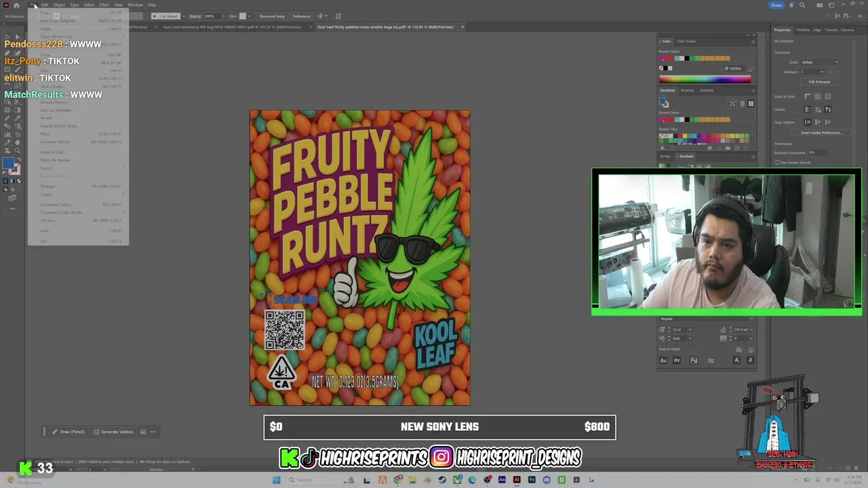Toggle rulers icon in Ruler & Grids
The width and height of the screenshot is (868, 488).
coord(807,96)
